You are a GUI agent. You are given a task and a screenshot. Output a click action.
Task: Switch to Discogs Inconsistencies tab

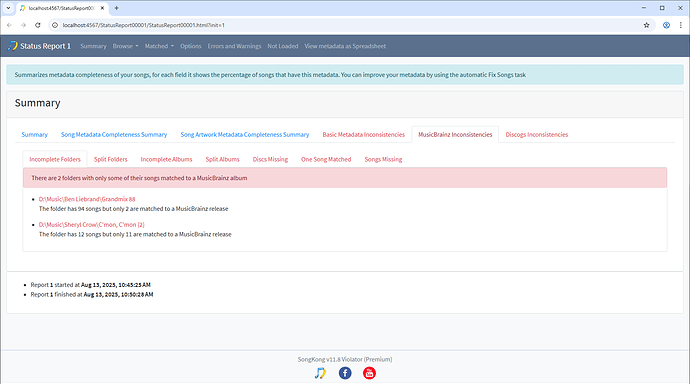pos(536,135)
